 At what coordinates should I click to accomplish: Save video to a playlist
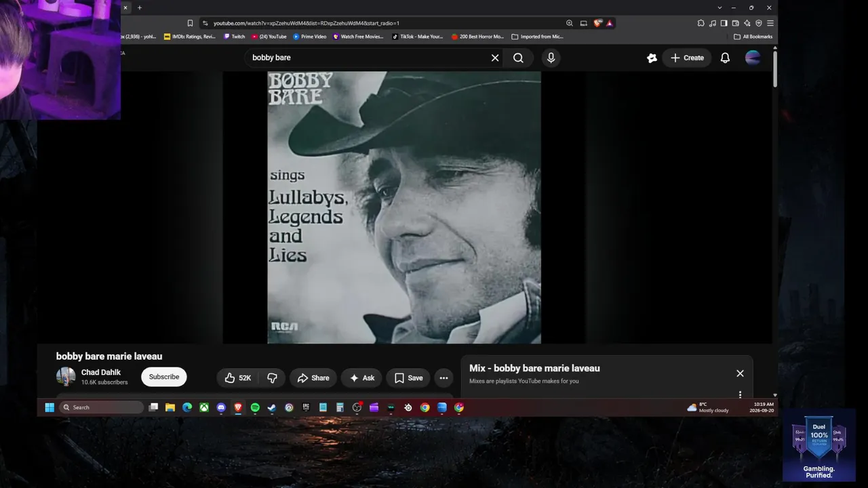coord(408,378)
